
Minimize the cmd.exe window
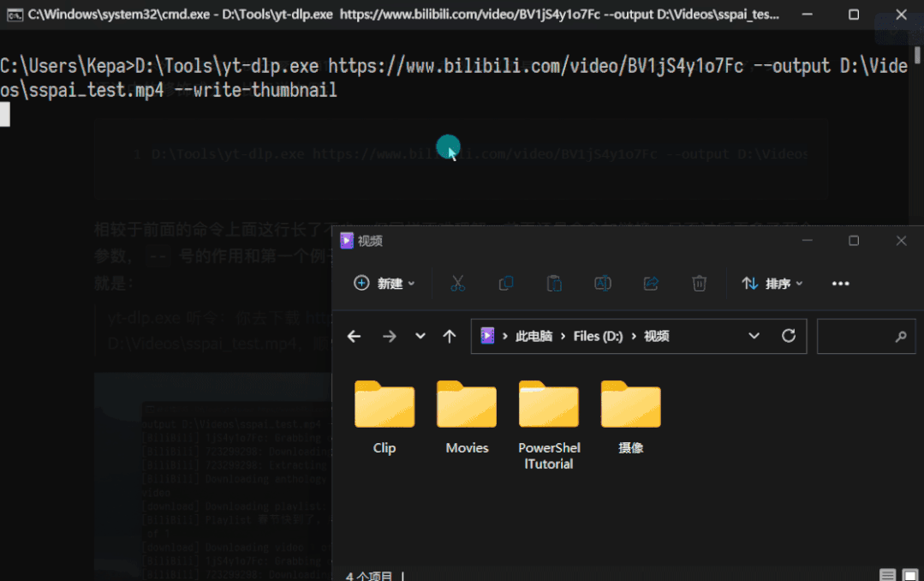tap(807, 15)
